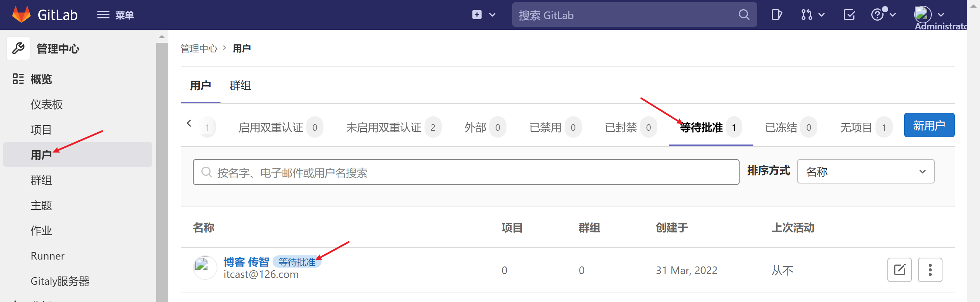Screen dimensions: 980x302
Task: Open 群组 in the sidebar
Action: coord(41,180)
